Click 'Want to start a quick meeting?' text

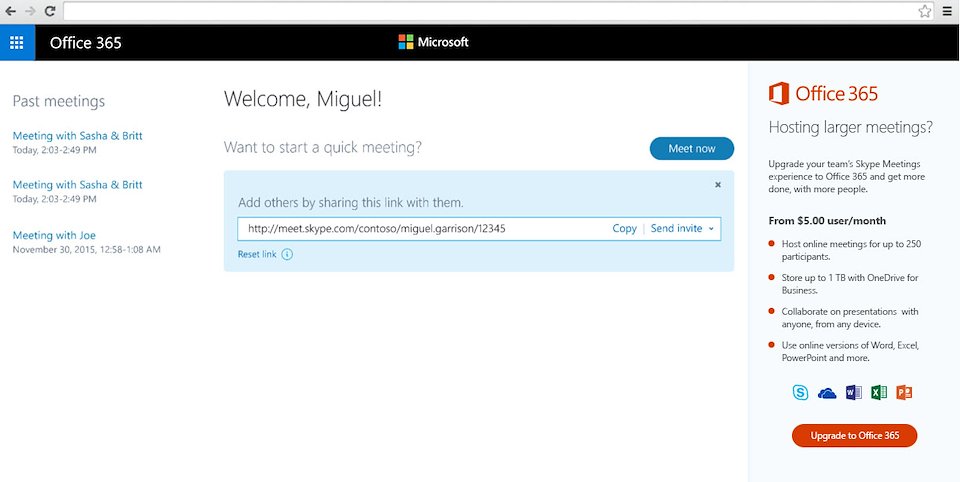click(x=323, y=148)
